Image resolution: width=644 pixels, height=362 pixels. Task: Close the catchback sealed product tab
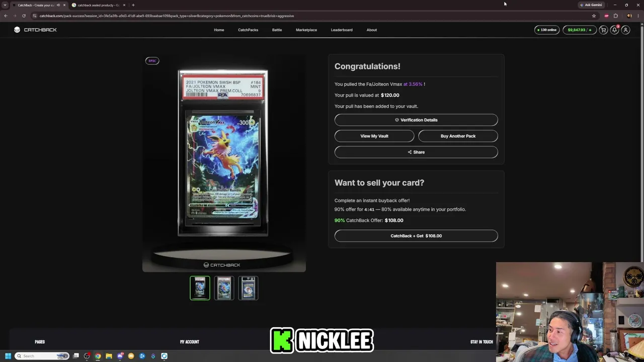124,5
